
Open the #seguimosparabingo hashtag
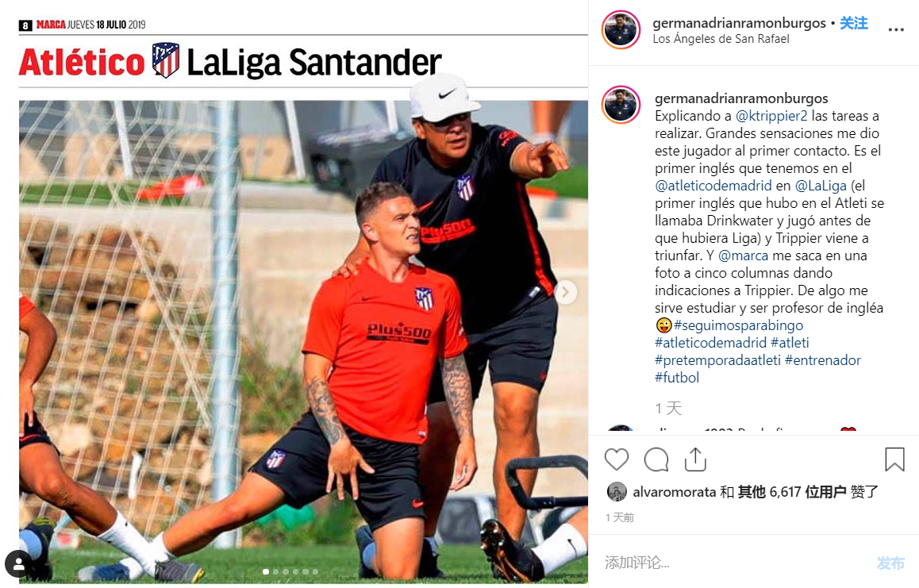click(739, 325)
